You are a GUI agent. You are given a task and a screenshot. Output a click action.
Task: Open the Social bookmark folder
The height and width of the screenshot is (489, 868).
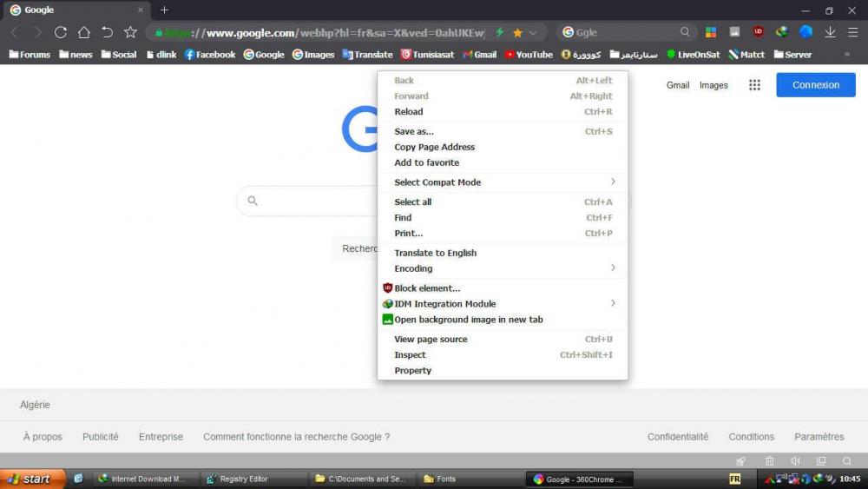point(119,54)
